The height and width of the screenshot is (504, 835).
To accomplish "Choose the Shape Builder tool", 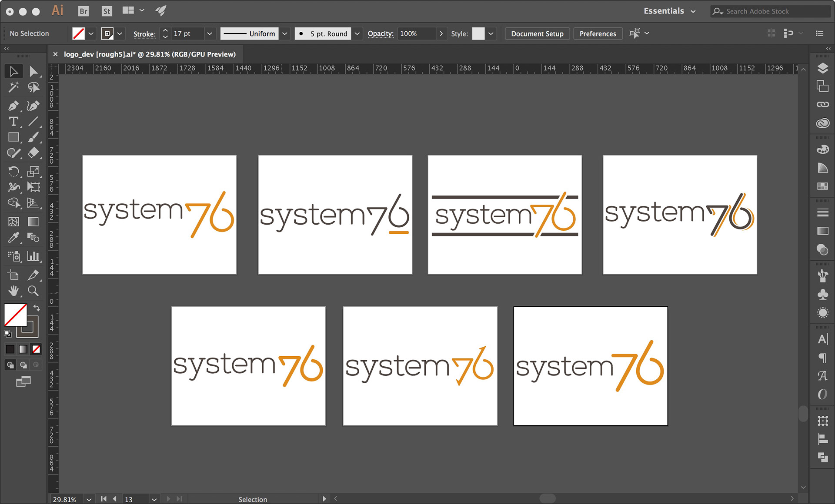I will click(13, 203).
